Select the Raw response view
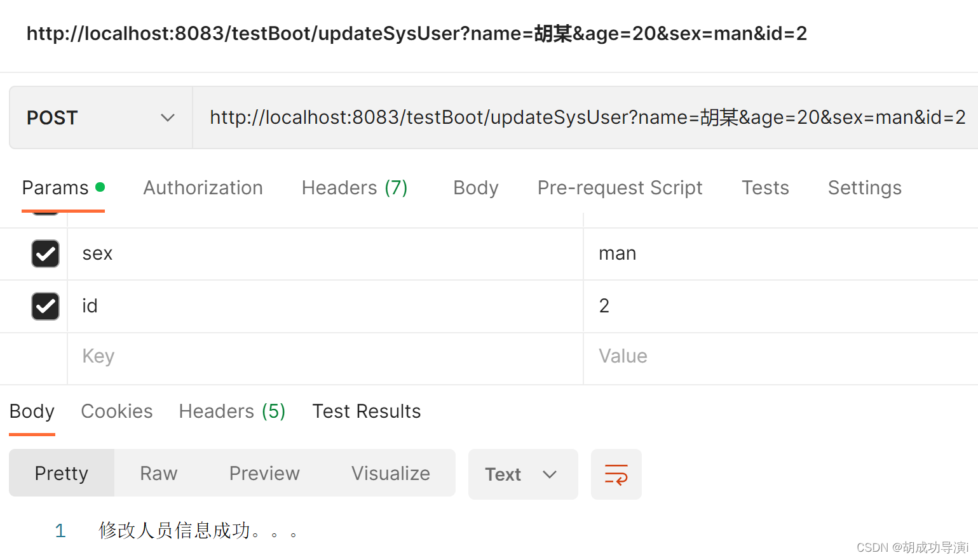The height and width of the screenshot is (560, 978). click(158, 473)
